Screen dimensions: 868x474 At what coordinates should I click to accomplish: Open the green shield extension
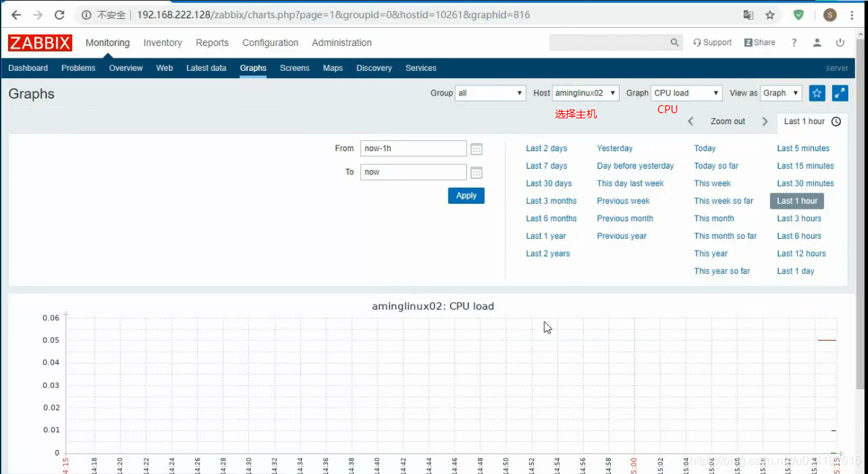(x=799, y=15)
